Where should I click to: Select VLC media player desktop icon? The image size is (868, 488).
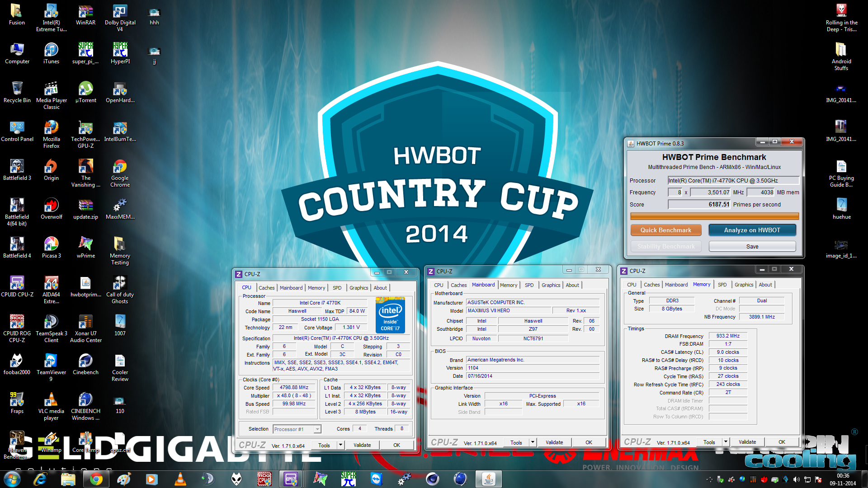51,406
